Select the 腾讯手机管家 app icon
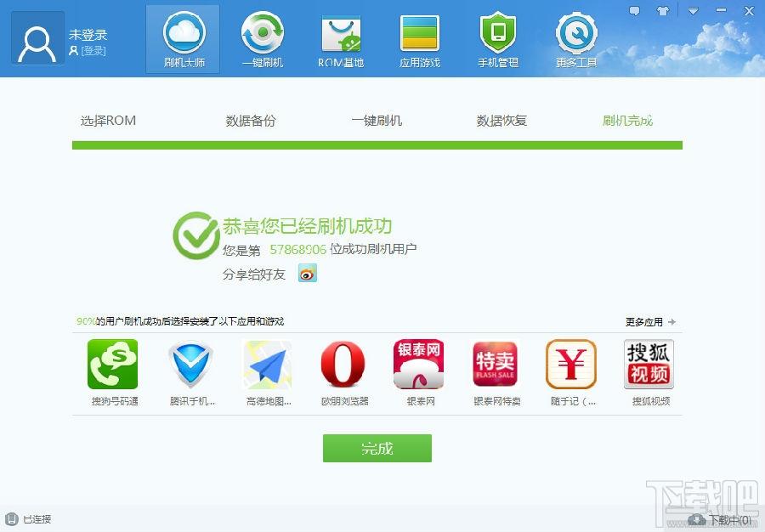Screen dimensions: 765x532 [x=190, y=365]
